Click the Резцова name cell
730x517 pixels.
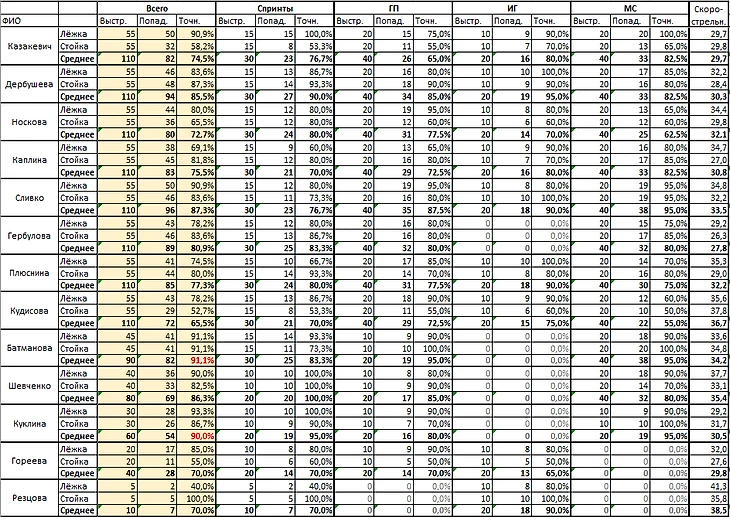pyautogui.click(x=29, y=498)
